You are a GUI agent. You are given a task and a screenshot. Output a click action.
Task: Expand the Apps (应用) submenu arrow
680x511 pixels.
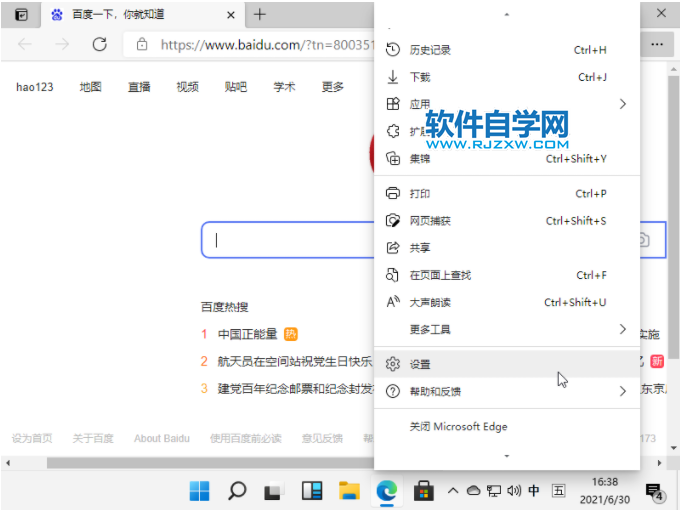click(622, 104)
